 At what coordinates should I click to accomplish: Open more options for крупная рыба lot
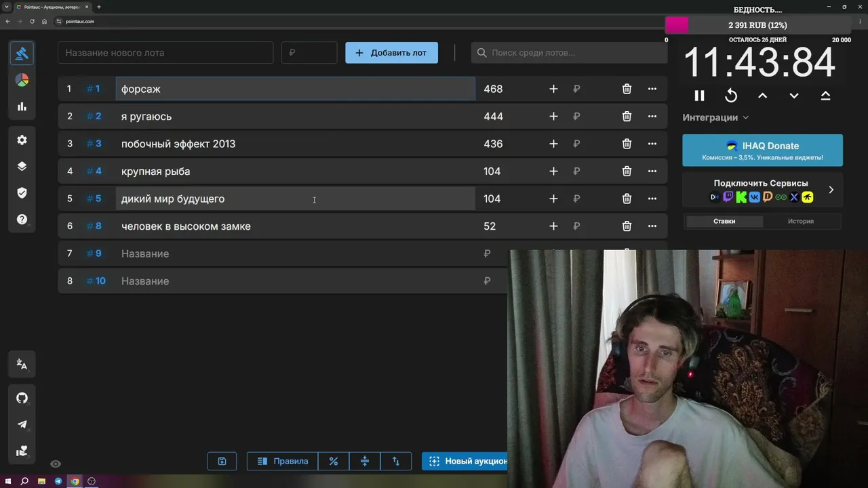pyautogui.click(x=652, y=171)
